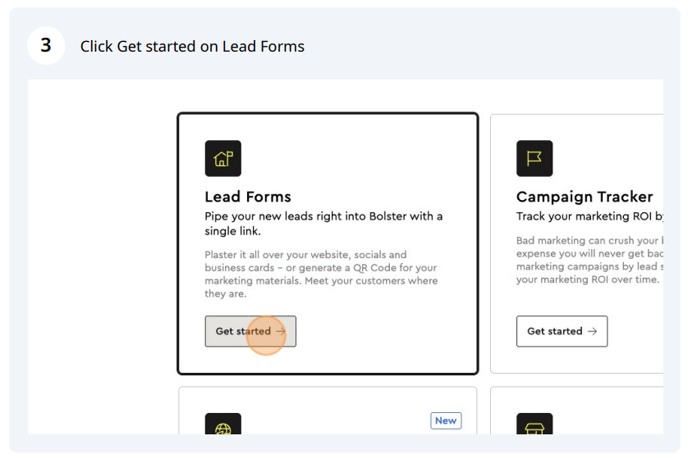Image resolution: width=688 pixels, height=454 pixels.
Task: Click the "Plaster it all over" description paragraph
Action: click(x=321, y=274)
